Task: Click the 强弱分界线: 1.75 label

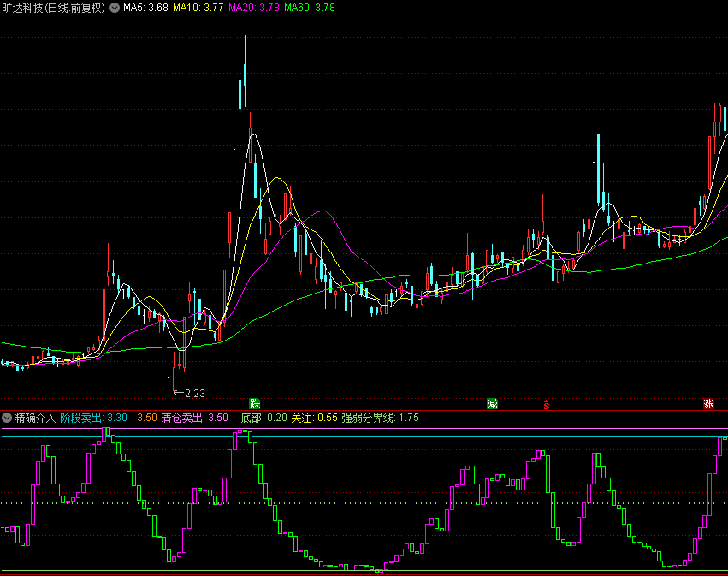Action: point(380,418)
